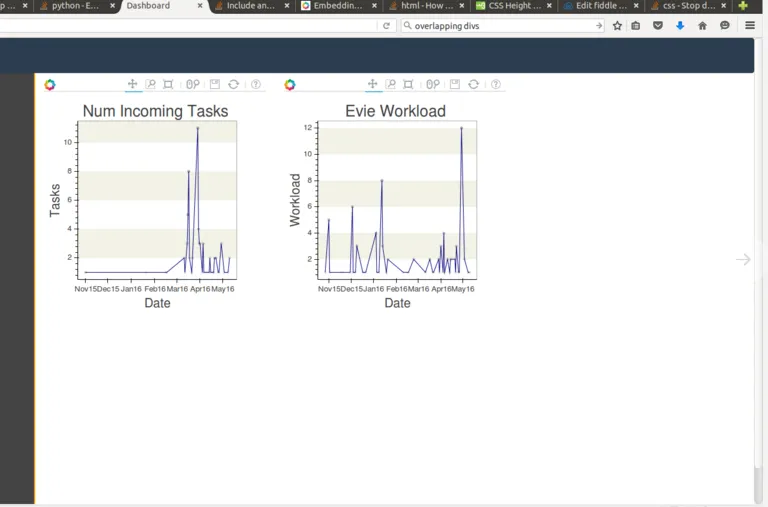This screenshot has height=507, width=768.
Task: Click inside the Num Incoming Tasks chart area
Action: [x=157, y=200]
